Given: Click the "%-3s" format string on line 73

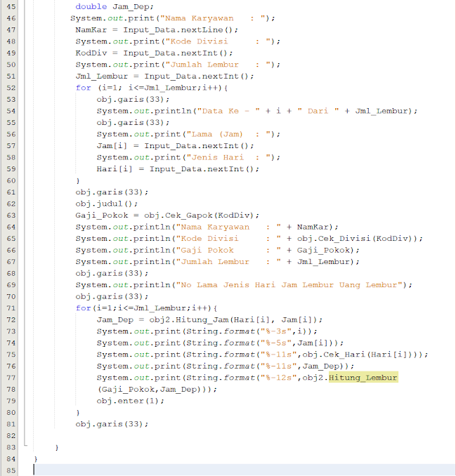Looking at the screenshot, I should point(276,331).
